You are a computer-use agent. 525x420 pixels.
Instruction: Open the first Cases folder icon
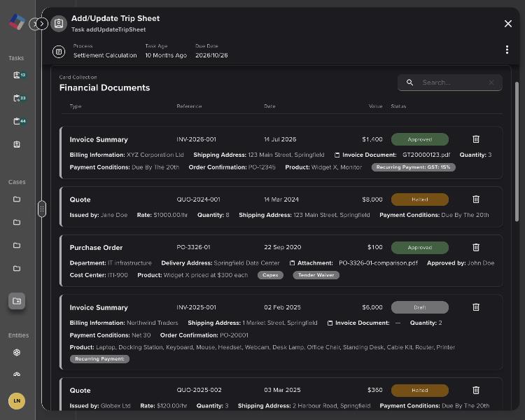pos(17,199)
